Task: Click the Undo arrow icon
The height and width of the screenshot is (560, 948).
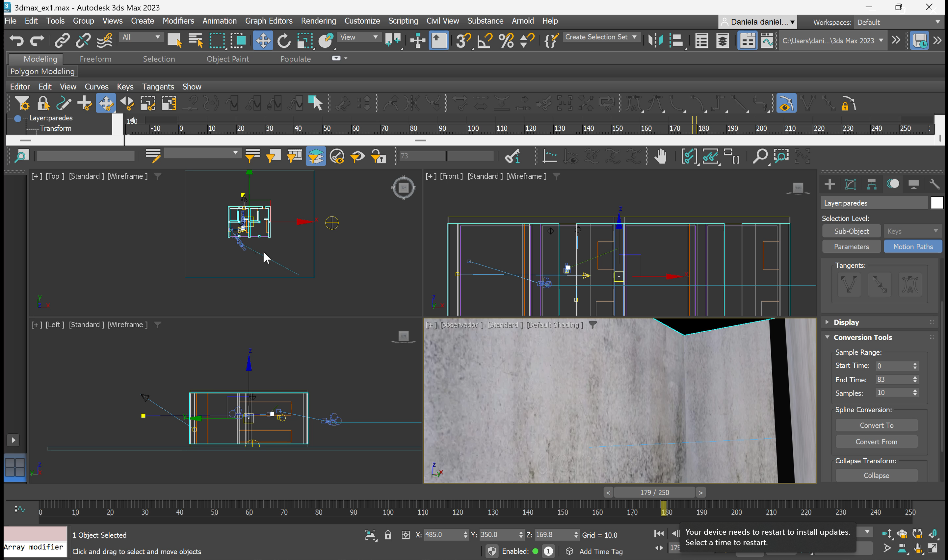Action: coord(16,40)
